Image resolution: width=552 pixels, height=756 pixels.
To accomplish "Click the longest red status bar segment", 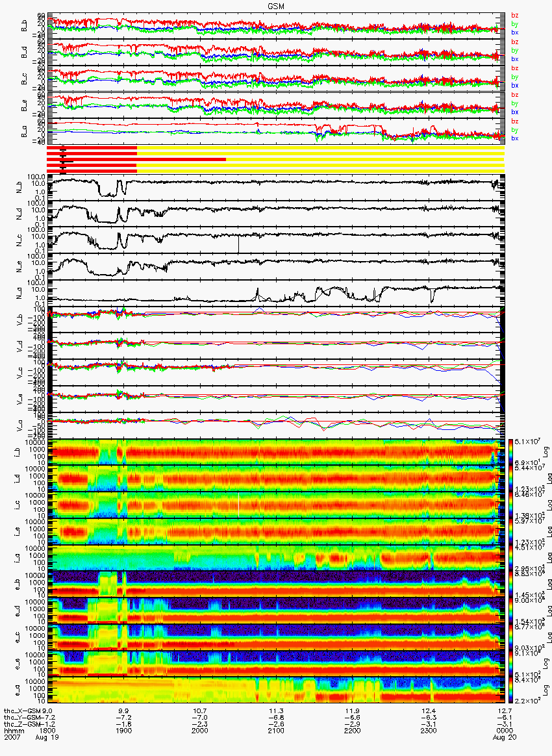I will click(136, 158).
